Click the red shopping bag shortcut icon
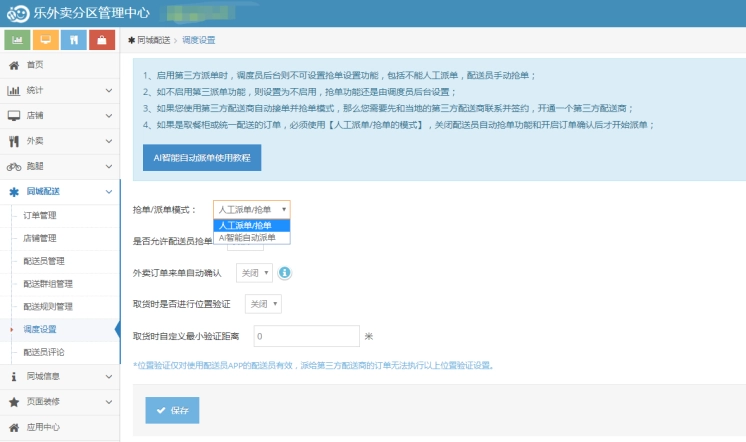 point(102,40)
